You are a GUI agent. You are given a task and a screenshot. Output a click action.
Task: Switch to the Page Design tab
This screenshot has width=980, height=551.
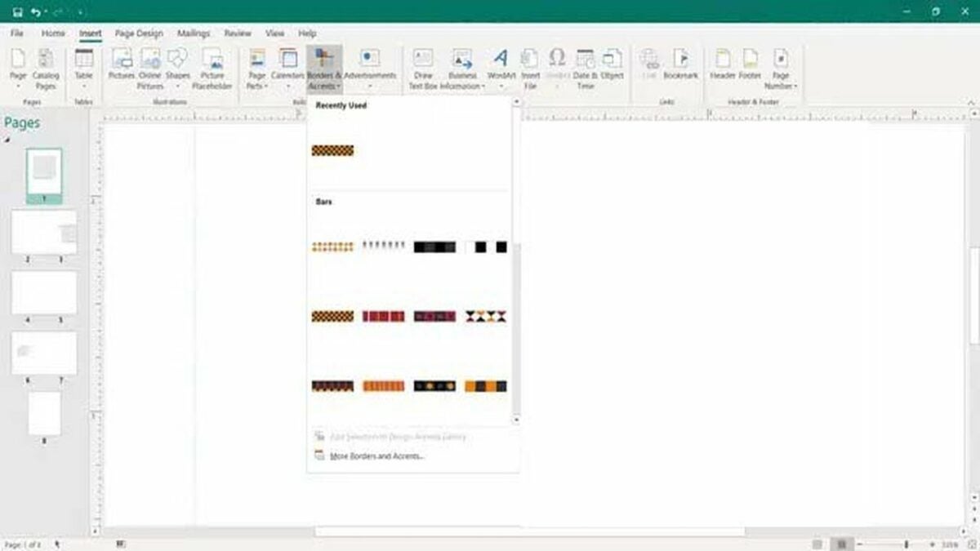138,33
